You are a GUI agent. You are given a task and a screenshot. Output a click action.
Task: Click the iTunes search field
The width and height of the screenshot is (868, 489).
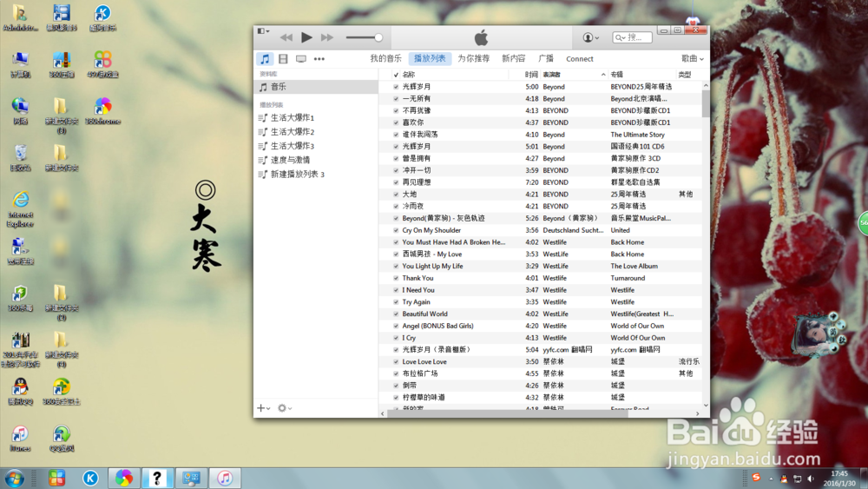632,37
